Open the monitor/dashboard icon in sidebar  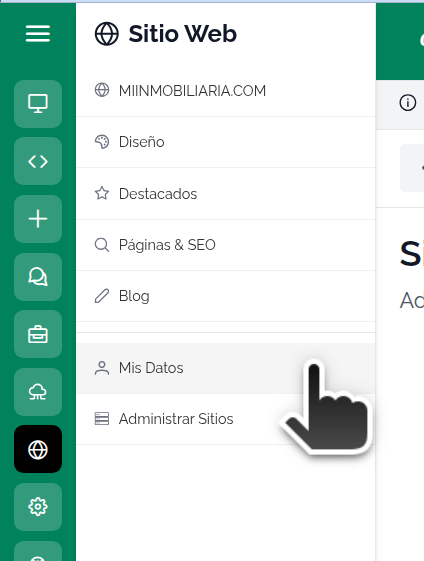(38, 104)
